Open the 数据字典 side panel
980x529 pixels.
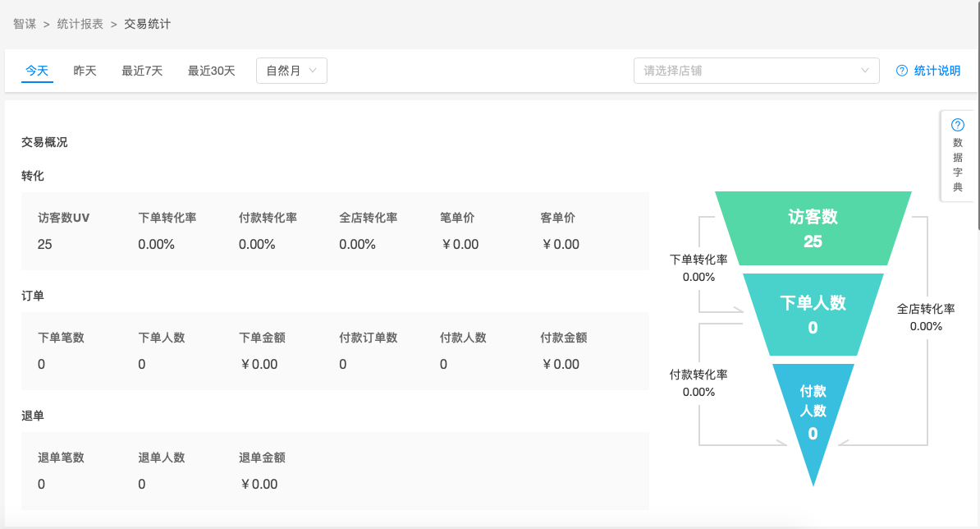pos(958,164)
